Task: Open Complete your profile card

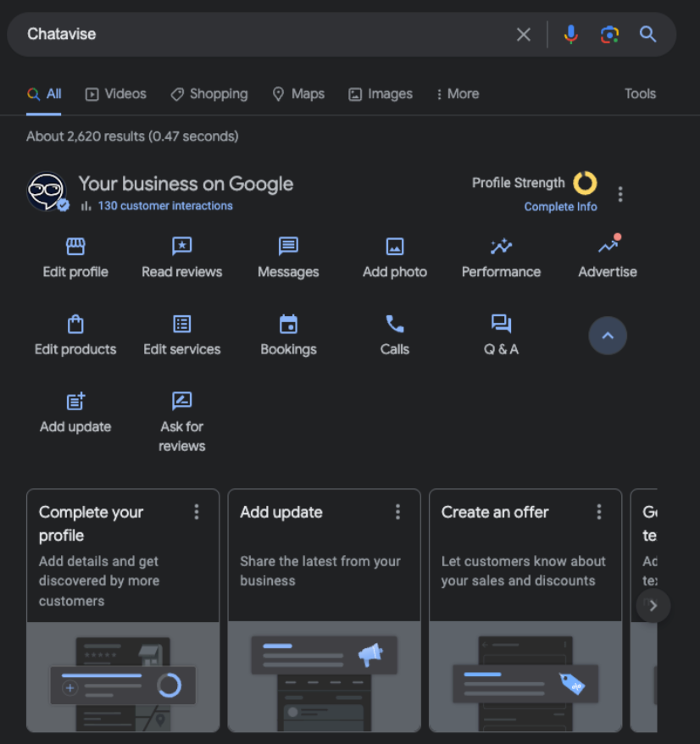Action: tap(123, 610)
